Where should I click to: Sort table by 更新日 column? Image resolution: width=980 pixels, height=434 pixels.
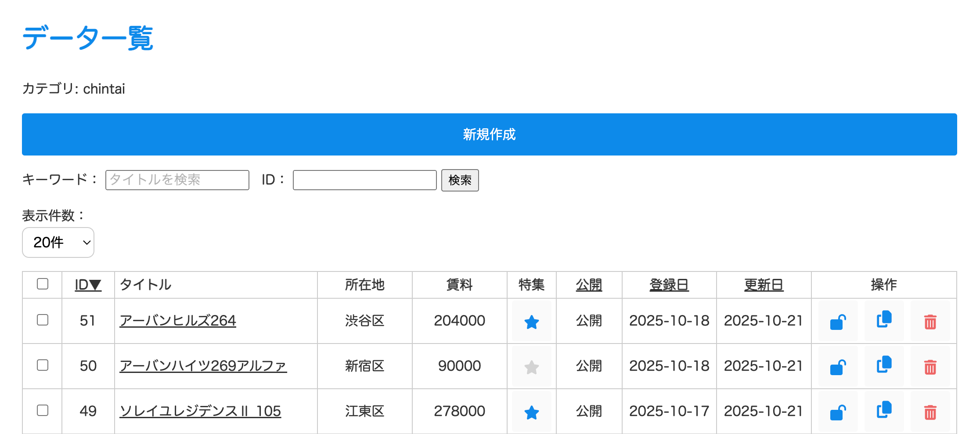pyautogui.click(x=764, y=285)
